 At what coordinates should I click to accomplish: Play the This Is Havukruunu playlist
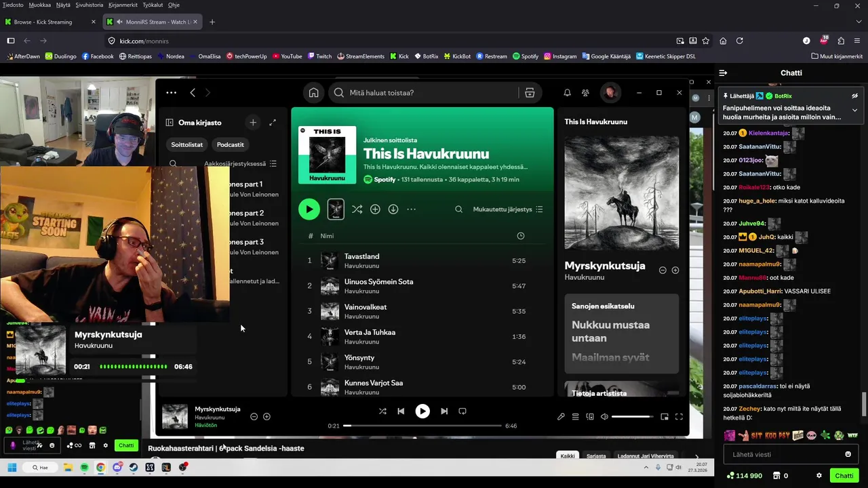309,209
